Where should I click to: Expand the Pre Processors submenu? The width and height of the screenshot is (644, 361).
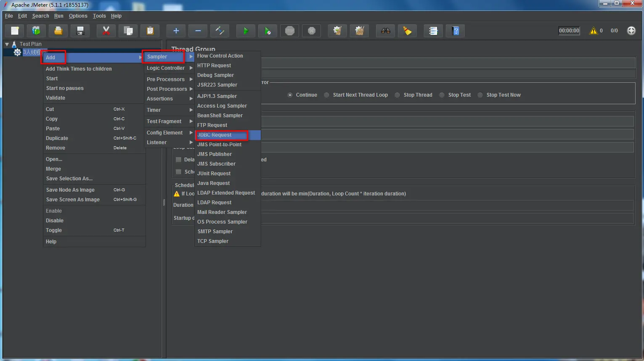(169, 79)
